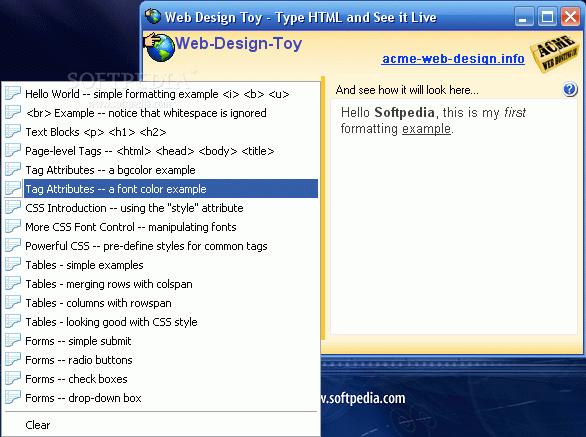Click the globe icon in the title bar
The image size is (586, 437).
click(x=153, y=16)
